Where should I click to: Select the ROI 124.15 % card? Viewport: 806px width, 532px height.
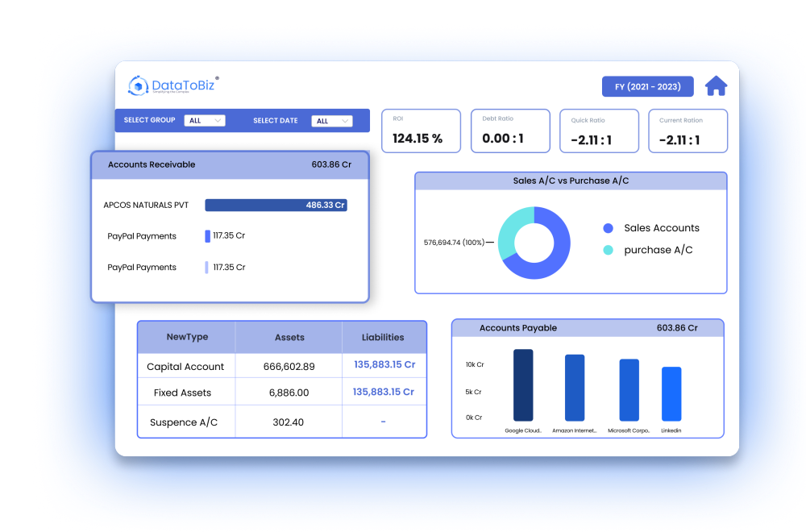click(421, 131)
